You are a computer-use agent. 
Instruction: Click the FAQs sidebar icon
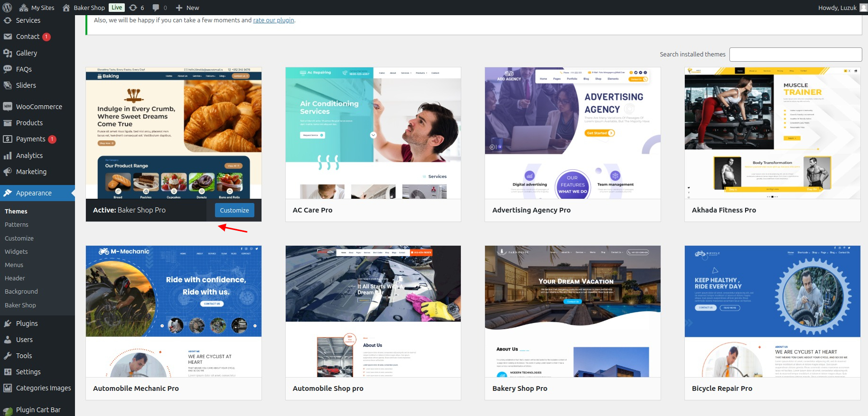pos(8,69)
